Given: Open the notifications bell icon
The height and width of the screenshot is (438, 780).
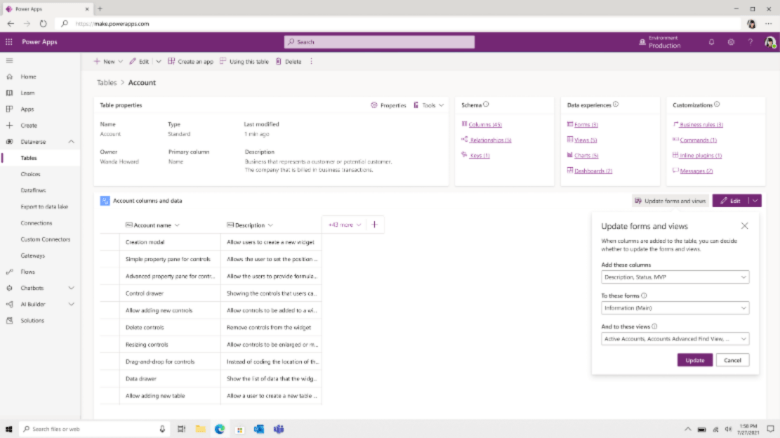Looking at the screenshot, I should pyautogui.click(x=711, y=42).
